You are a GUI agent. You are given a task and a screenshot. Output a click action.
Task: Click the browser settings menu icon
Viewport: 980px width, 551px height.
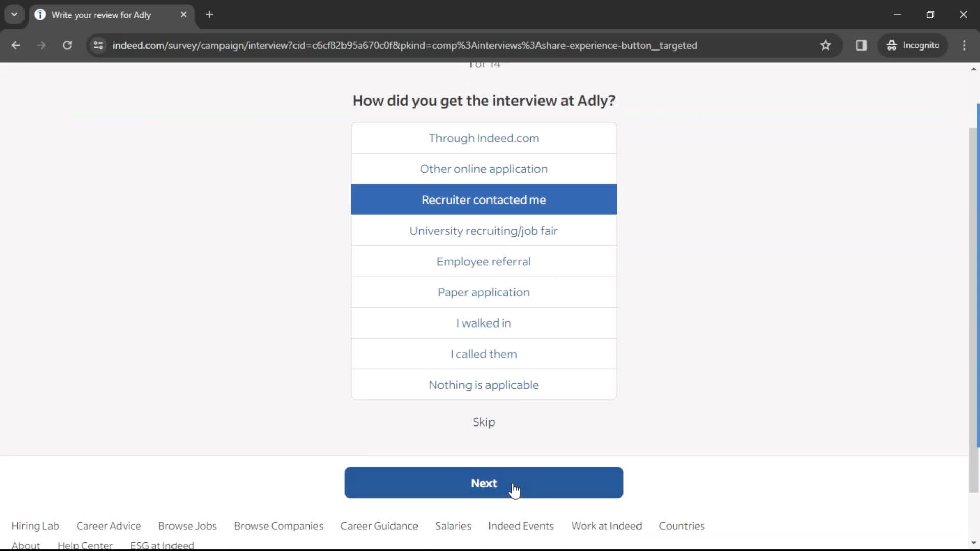click(965, 45)
